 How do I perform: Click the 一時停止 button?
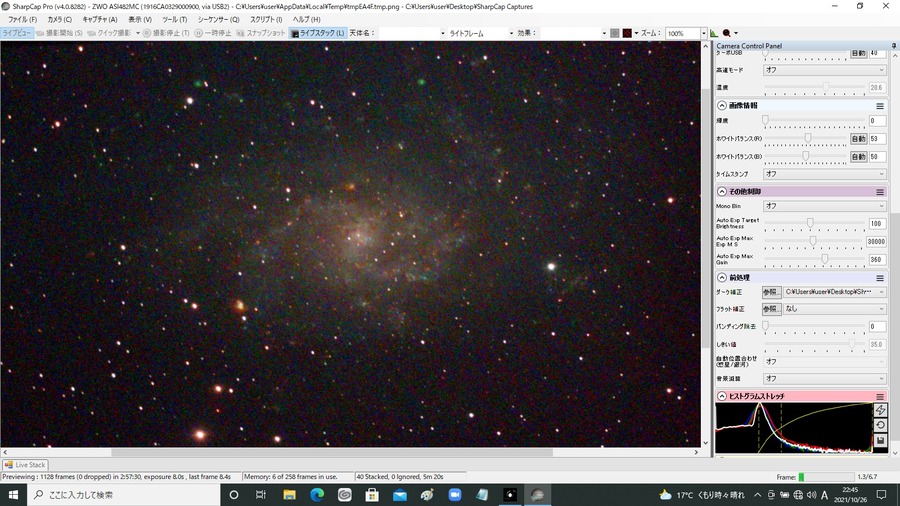pos(213,33)
